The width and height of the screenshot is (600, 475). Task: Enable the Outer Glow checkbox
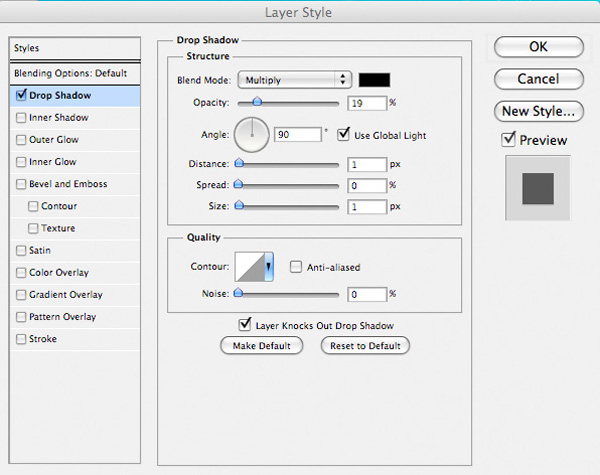21,140
